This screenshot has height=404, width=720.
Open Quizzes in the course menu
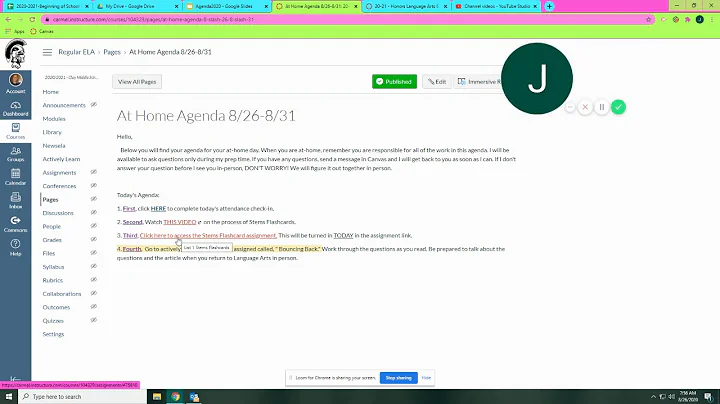tap(53, 321)
